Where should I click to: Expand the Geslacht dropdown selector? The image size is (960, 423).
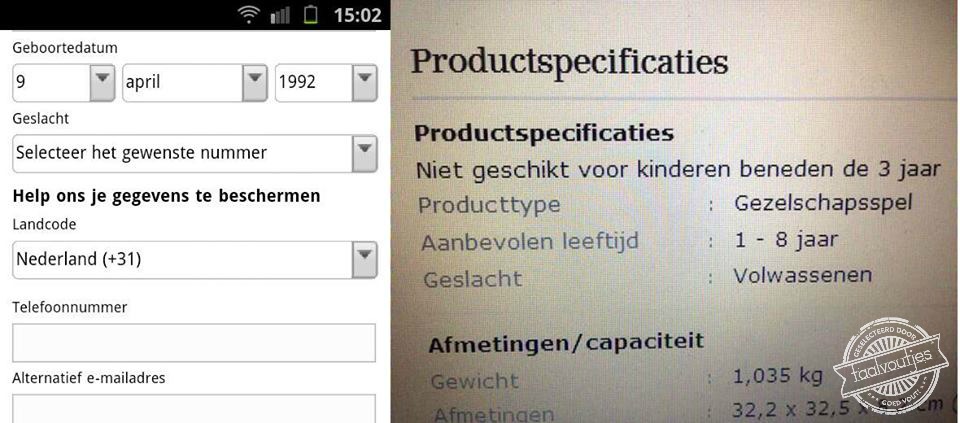coord(195,153)
